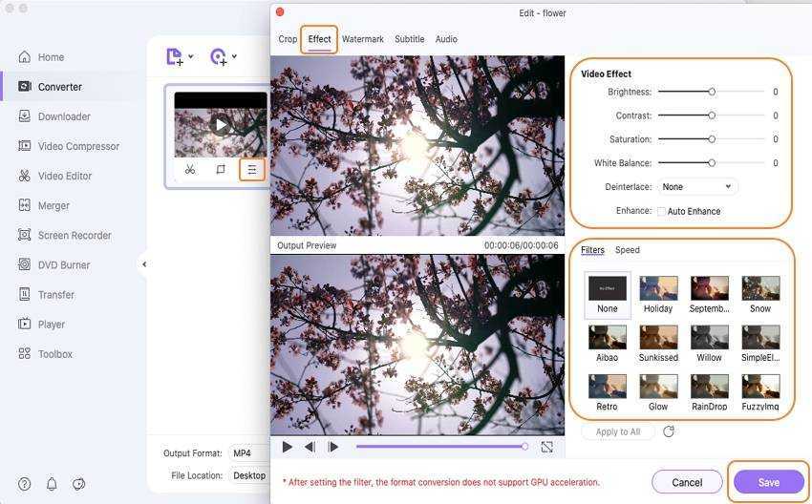The height and width of the screenshot is (504, 812).
Task: Step to previous frame in preview
Action: (310, 447)
